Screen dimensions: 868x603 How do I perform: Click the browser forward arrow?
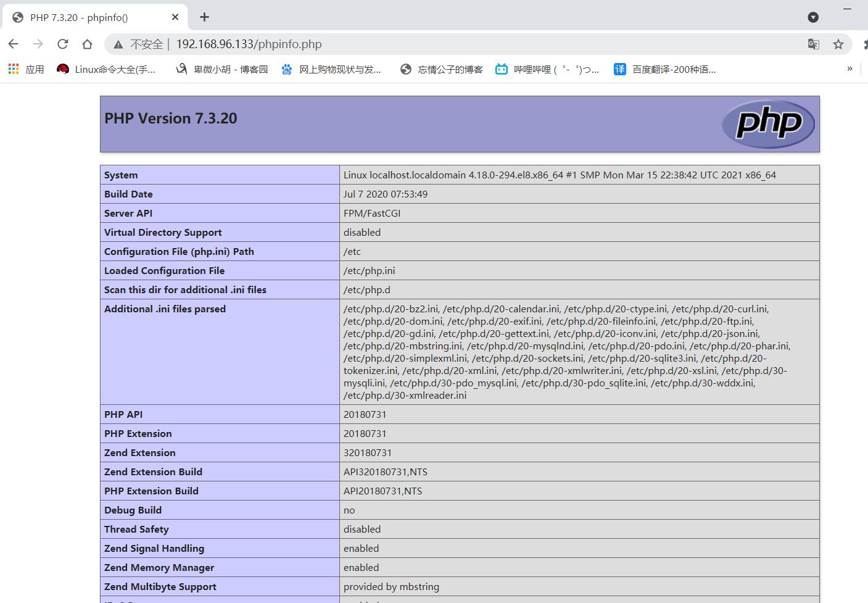point(38,44)
